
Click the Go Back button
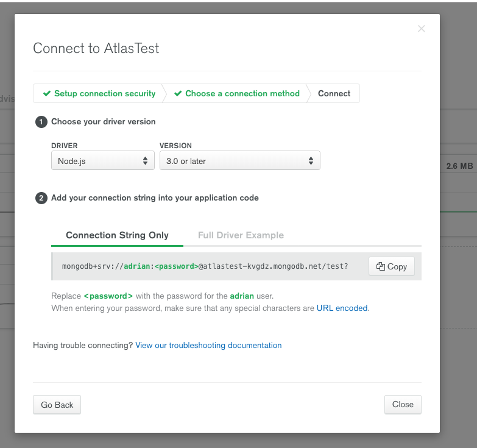pyautogui.click(x=57, y=405)
